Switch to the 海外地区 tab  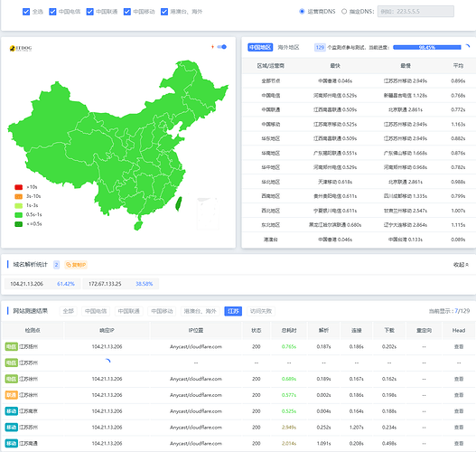tap(288, 47)
